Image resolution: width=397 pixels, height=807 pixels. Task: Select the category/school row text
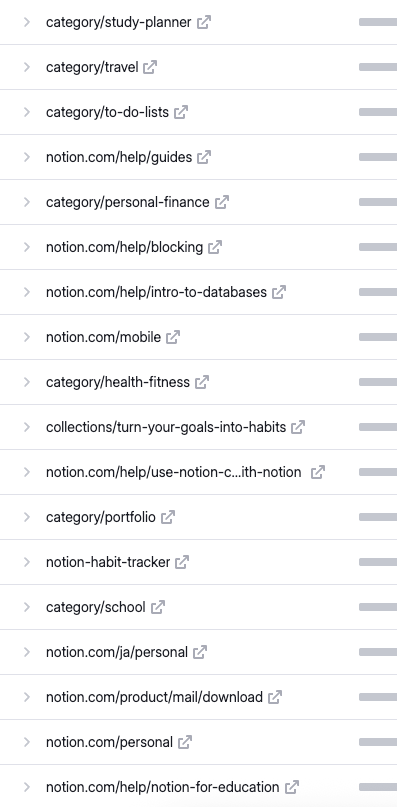click(95, 607)
